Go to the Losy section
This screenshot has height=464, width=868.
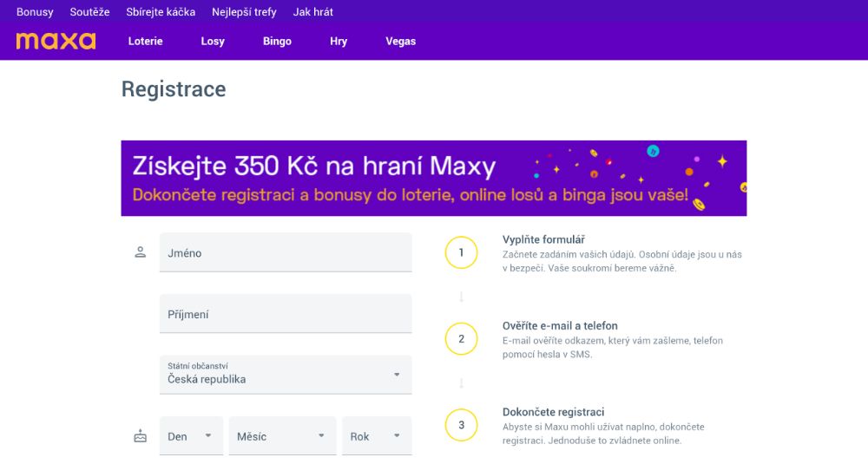213,41
